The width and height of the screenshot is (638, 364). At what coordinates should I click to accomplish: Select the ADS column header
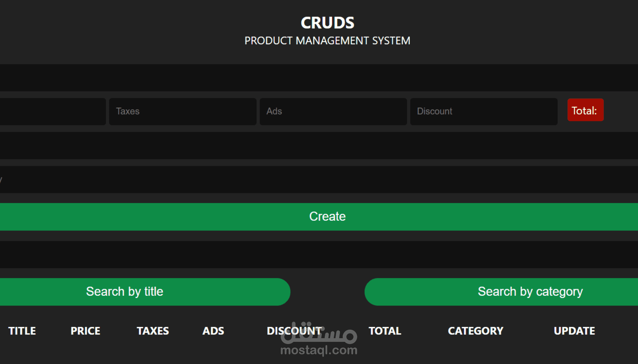tap(213, 331)
